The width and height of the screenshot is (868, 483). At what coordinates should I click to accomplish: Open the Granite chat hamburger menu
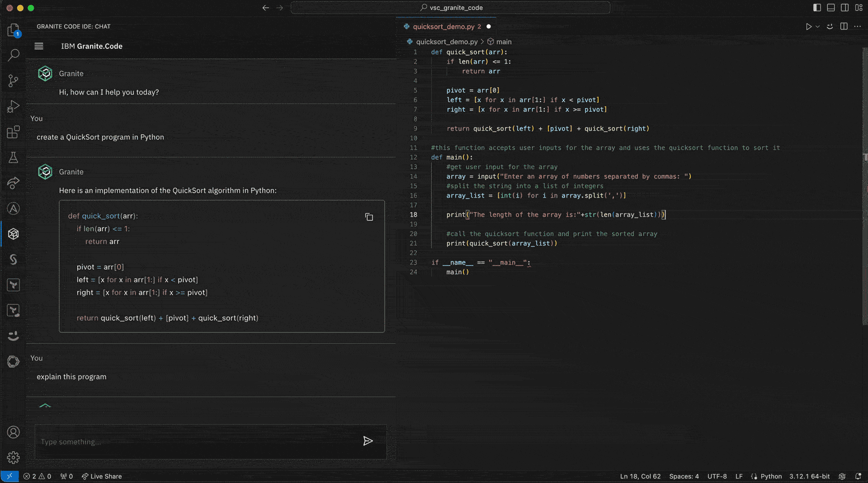[39, 46]
